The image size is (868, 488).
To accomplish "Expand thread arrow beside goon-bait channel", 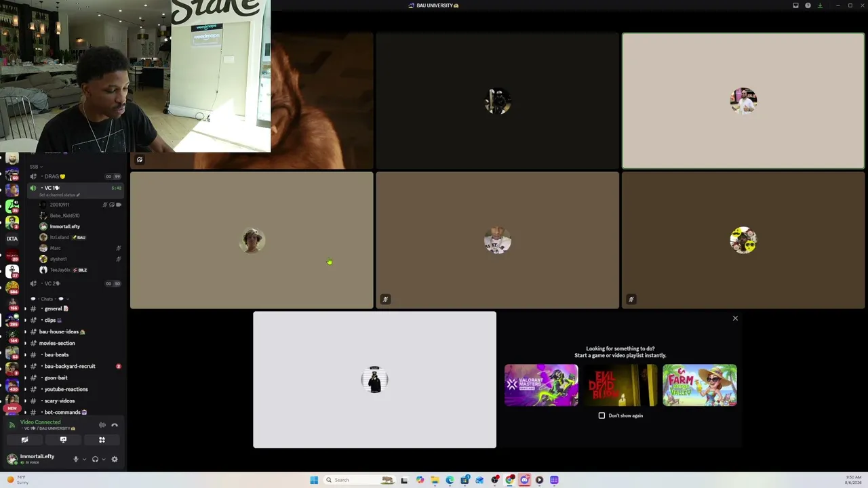I will coord(25,378).
